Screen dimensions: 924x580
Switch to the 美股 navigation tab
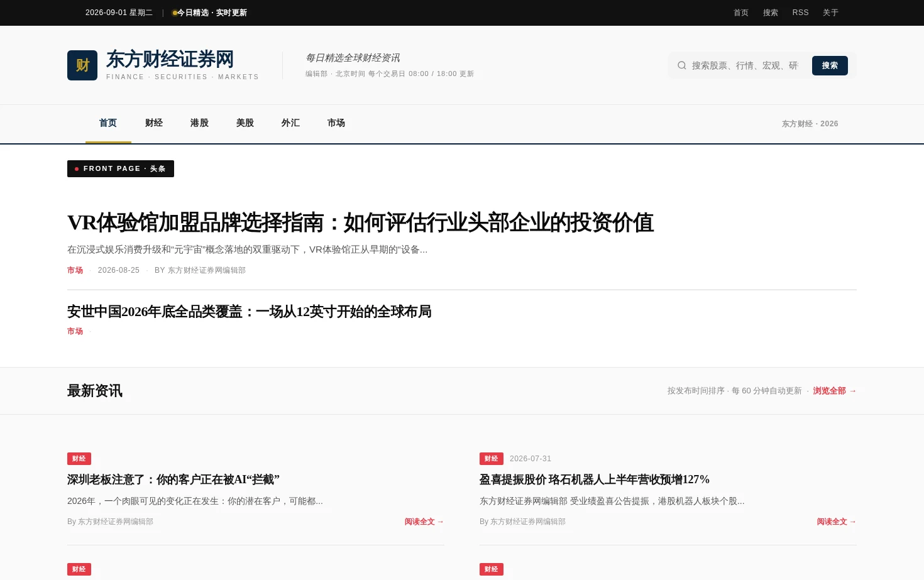click(x=245, y=123)
